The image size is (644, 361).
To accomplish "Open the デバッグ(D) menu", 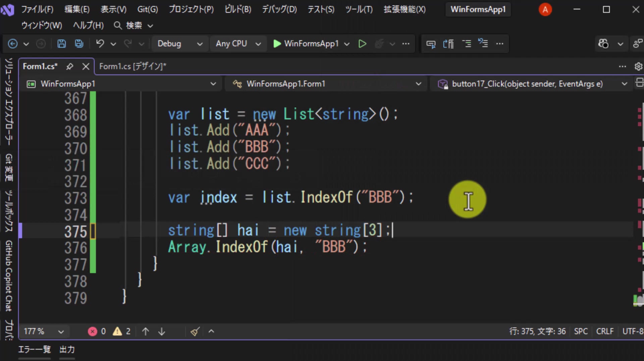I will click(279, 9).
